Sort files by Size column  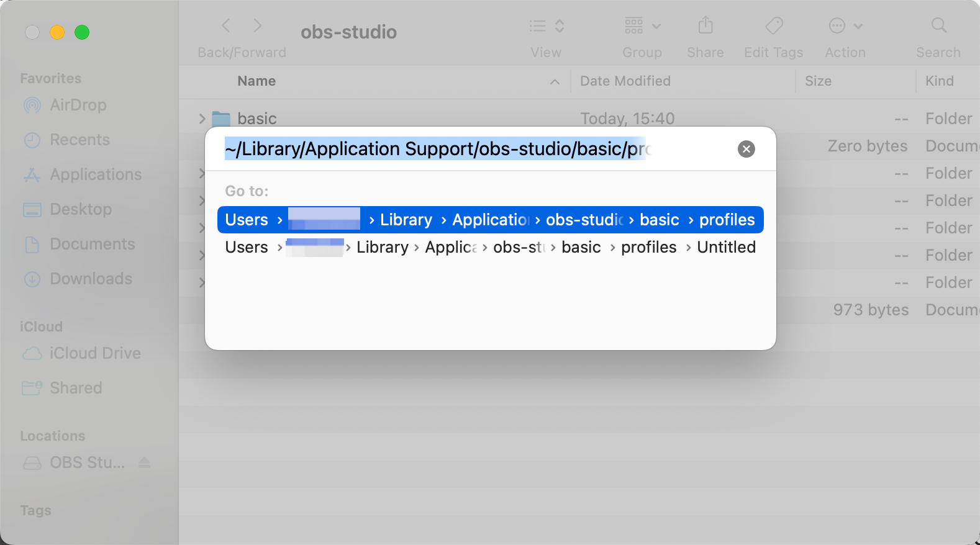(x=818, y=81)
